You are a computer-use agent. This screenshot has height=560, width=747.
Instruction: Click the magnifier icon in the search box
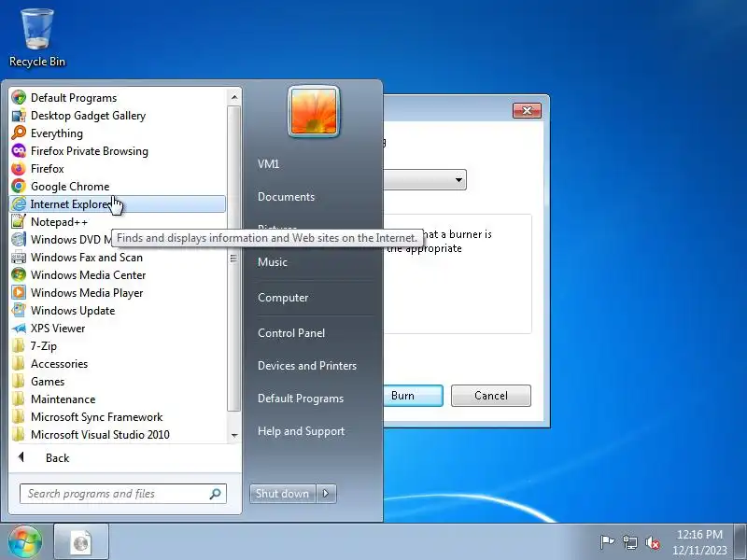(x=216, y=494)
